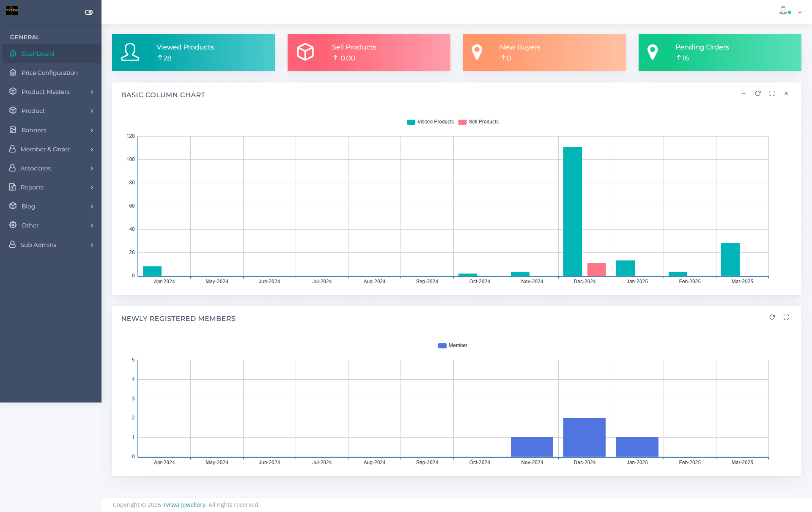The height and width of the screenshot is (512, 812).
Task: Open the Price Configuration menu item
Action: click(49, 73)
